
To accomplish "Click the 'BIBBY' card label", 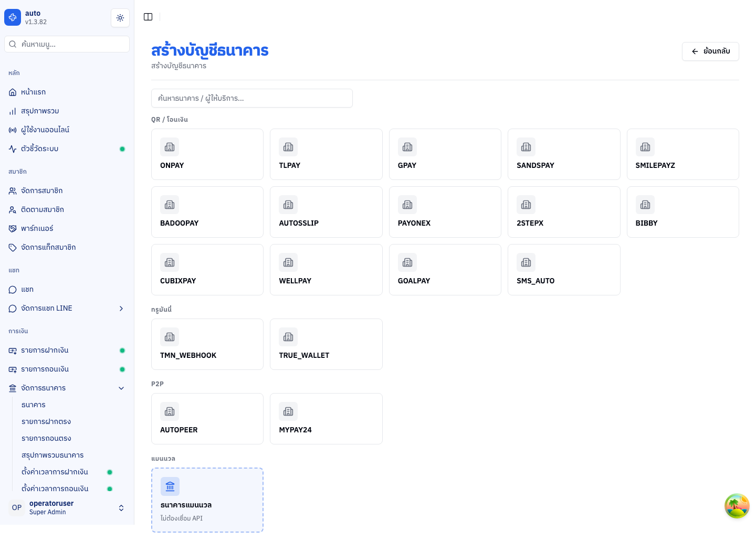I will pos(646,223).
